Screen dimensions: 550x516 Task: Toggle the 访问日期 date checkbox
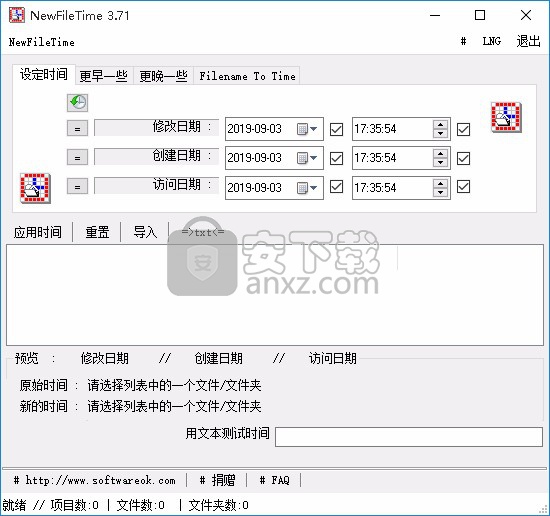click(336, 187)
